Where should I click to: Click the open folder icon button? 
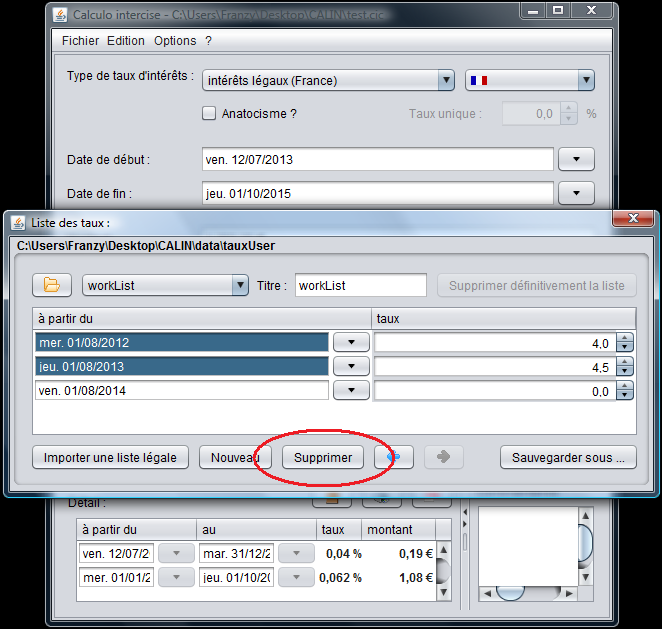tap(52, 285)
